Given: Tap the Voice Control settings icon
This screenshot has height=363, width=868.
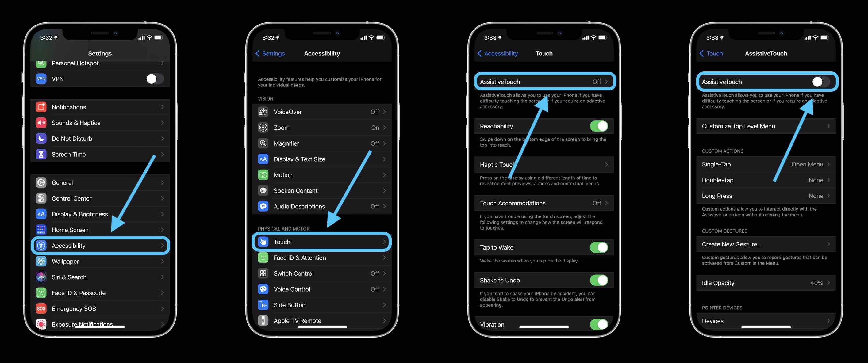Looking at the screenshot, I should click(263, 289).
